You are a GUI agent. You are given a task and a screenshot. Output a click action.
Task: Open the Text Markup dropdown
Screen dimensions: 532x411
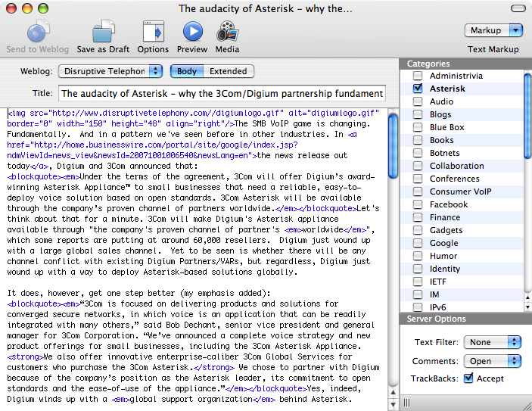pyautogui.click(x=493, y=30)
